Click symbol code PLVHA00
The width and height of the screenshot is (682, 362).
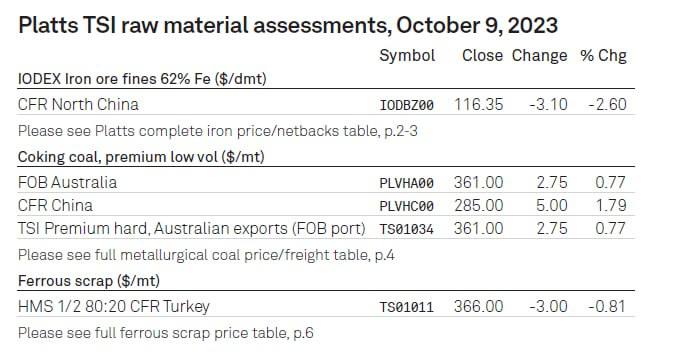click(x=407, y=183)
